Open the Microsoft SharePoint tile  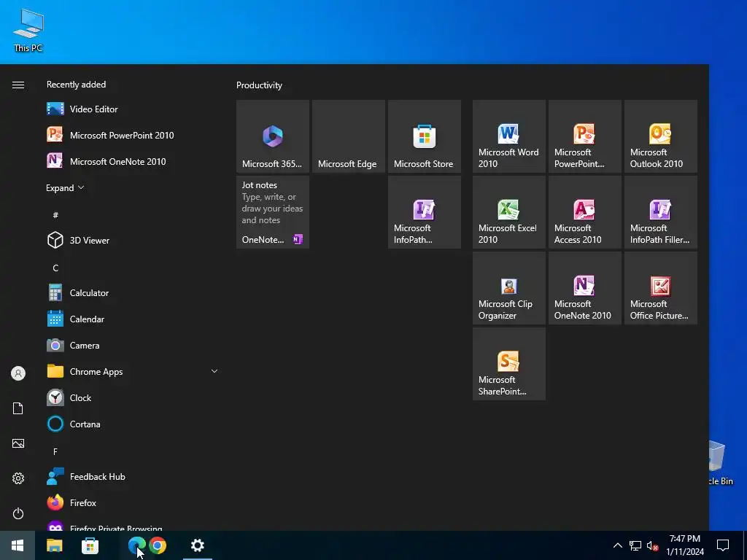(x=508, y=364)
